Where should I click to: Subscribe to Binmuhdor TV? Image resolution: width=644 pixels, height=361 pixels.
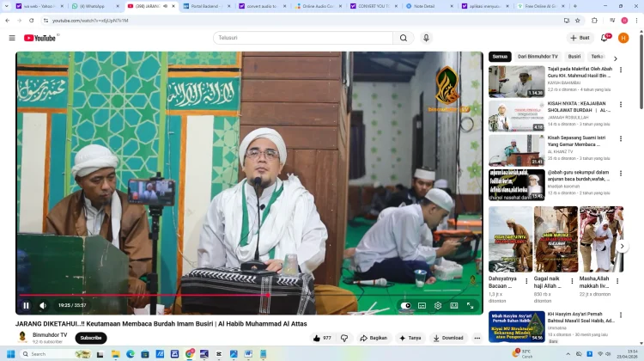91,338
